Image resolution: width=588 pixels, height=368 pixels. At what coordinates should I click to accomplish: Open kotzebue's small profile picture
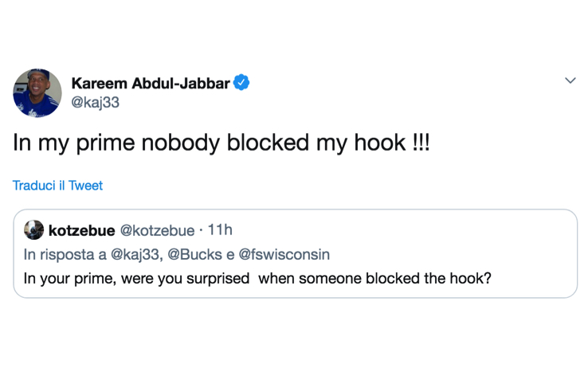(x=33, y=230)
